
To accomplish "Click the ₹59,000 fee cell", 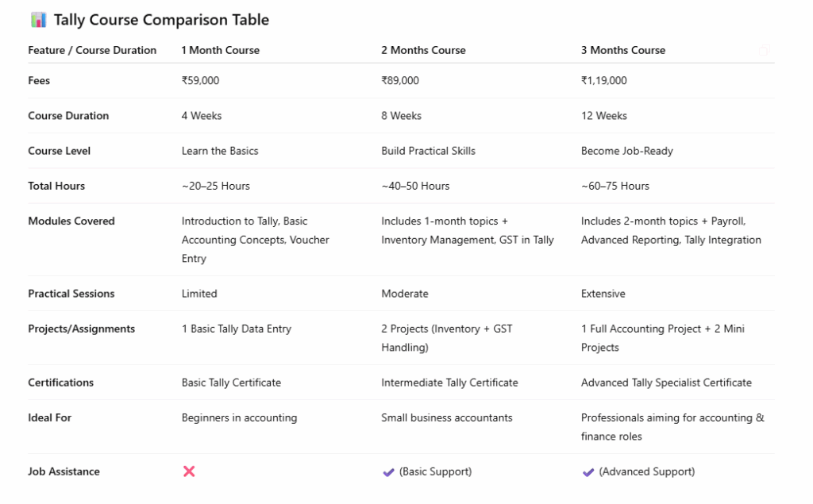I will pyautogui.click(x=200, y=80).
